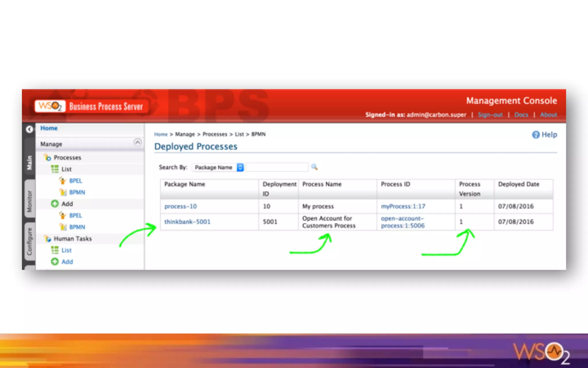This screenshot has width=588, height=368.
Task: Click the Help question mark icon
Action: coord(536,135)
